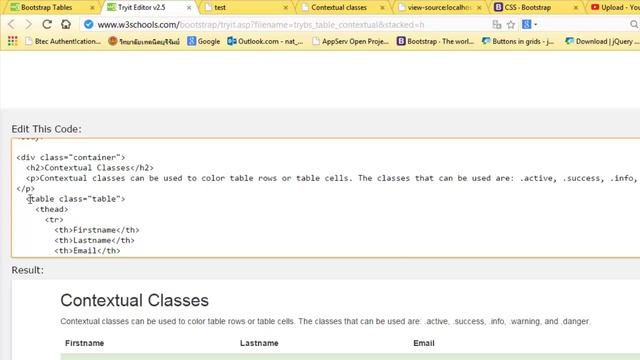Click the <th>Firstname</th> code line
The image size is (640, 360).
pyautogui.click(x=97, y=230)
